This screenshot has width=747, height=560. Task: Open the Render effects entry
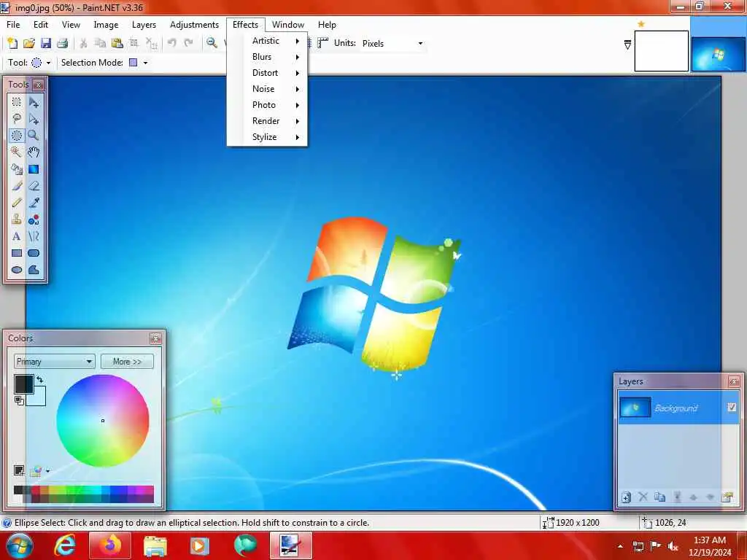point(267,121)
